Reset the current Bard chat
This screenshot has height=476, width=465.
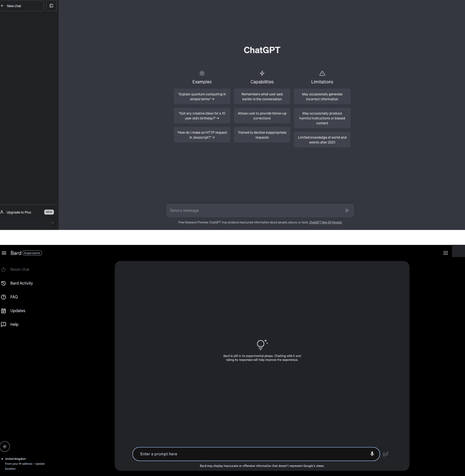click(19, 269)
